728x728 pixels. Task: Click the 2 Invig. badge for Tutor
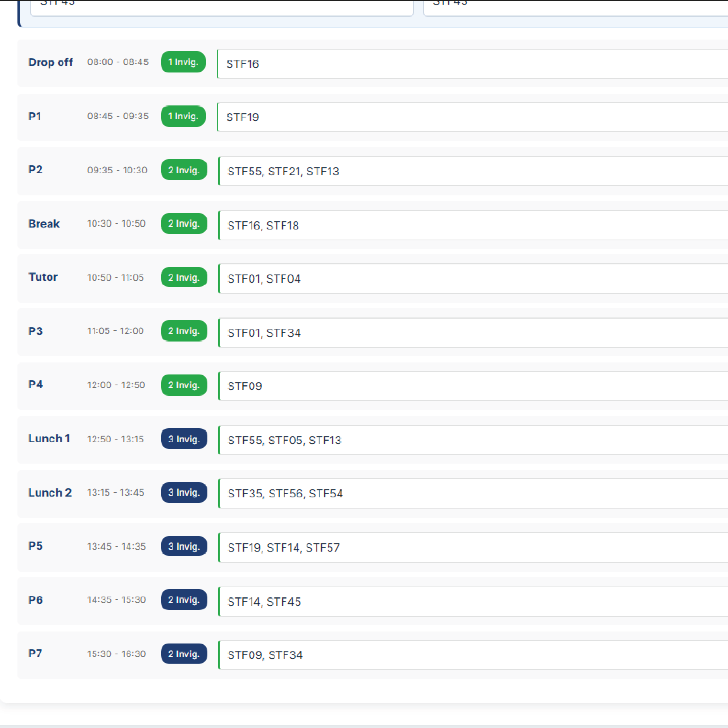(x=184, y=278)
